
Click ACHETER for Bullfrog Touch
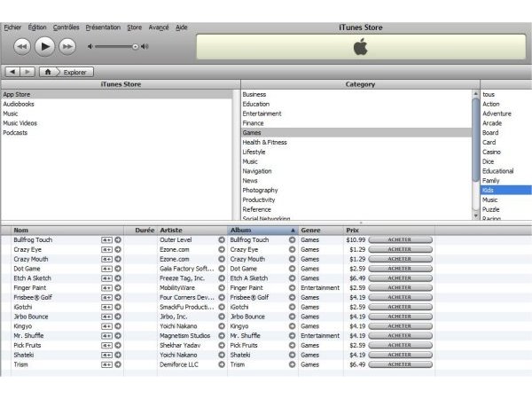[x=401, y=240]
